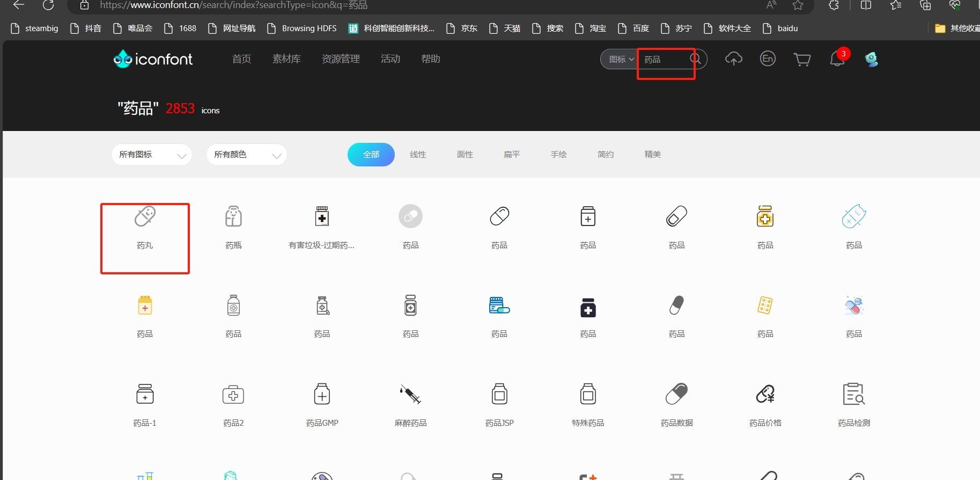Add this page to favorites with the star

[x=798, y=5]
